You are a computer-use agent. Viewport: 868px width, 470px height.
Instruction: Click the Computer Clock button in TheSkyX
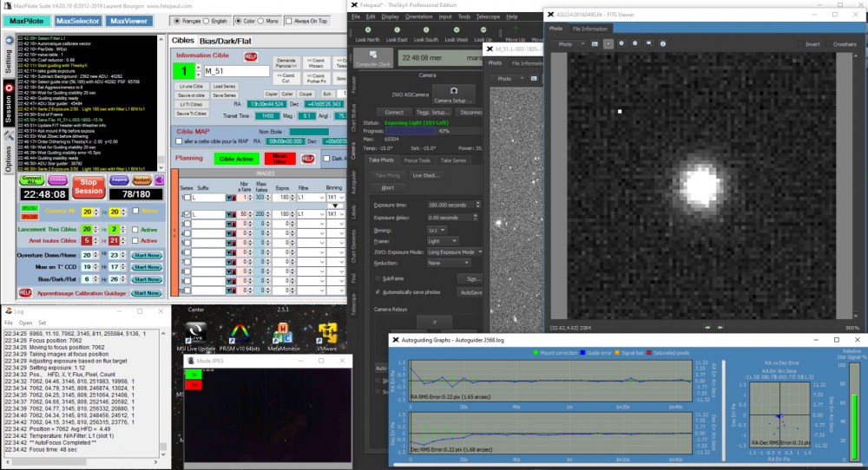[373, 58]
